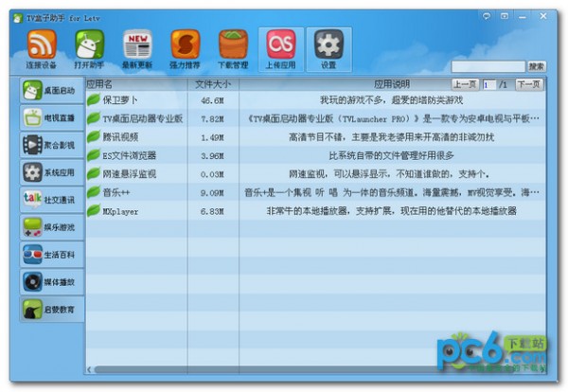Click horizontal scrollbar left arrow
This screenshot has width=568, height=392.
click(x=90, y=369)
